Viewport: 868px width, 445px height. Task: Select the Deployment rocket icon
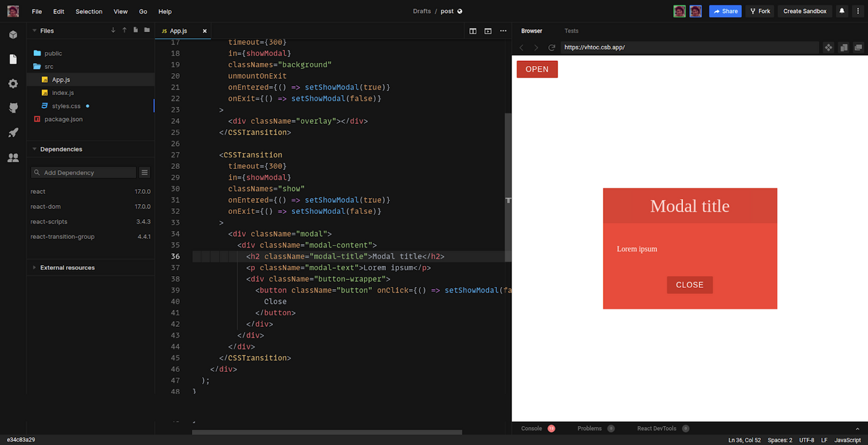coord(13,132)
